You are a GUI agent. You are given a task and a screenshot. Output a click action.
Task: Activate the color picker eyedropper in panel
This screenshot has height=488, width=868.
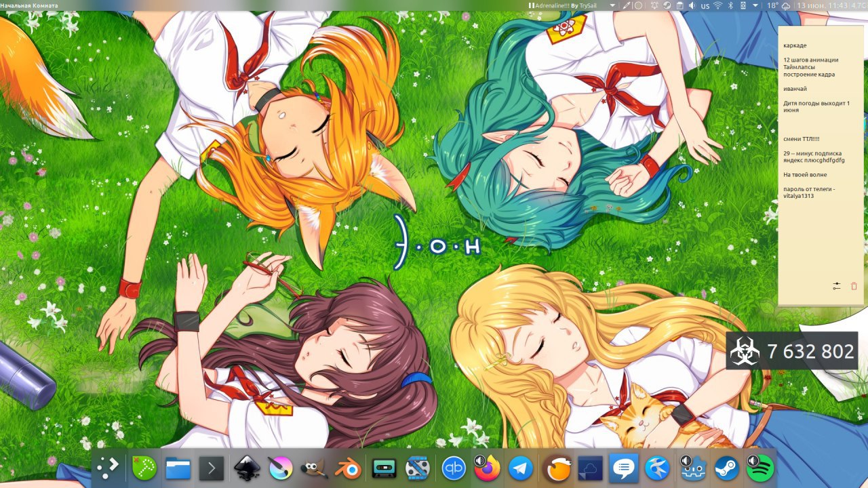627,5
